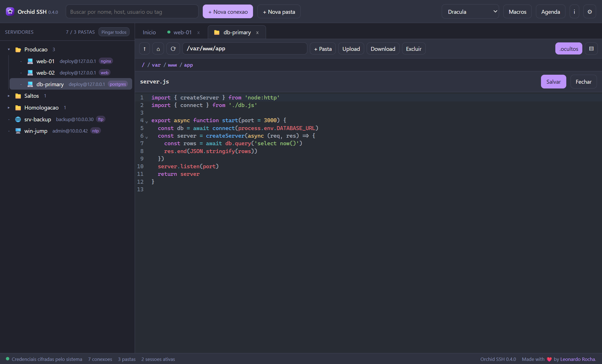Fold the code at line 4
This screenshot has width=602, height=364.
click(147, 122)
